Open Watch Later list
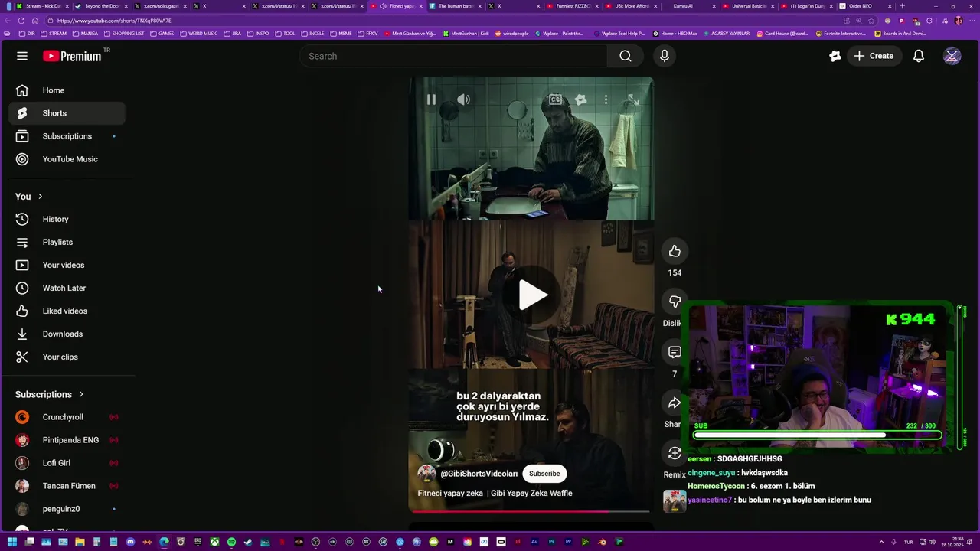The width and height of the screenshot is (980, 551). 67,288
